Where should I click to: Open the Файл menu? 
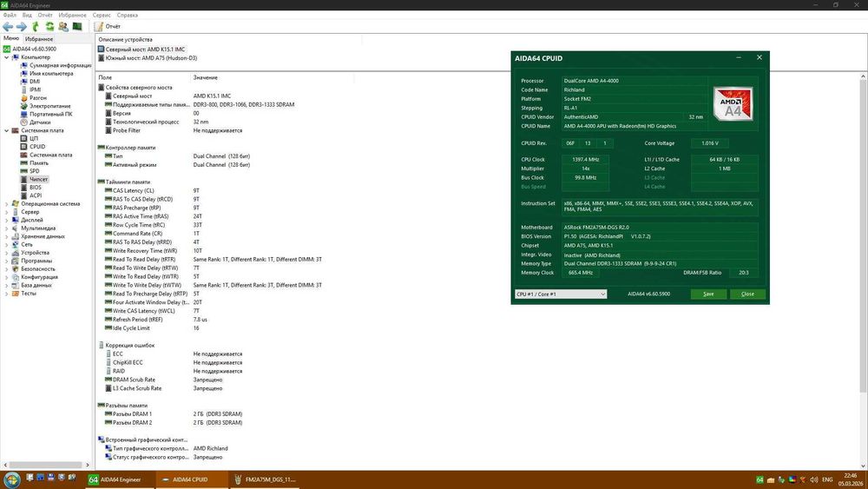pos(10,15)
